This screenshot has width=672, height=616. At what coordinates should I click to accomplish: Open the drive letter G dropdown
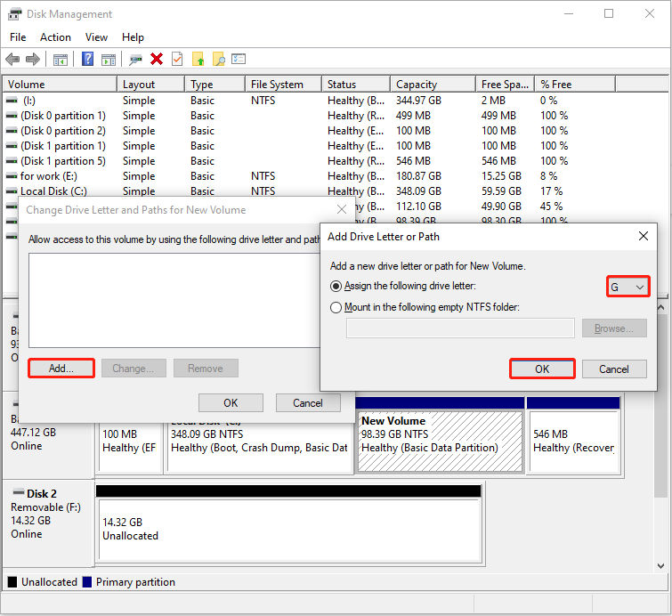click(628, 287)
